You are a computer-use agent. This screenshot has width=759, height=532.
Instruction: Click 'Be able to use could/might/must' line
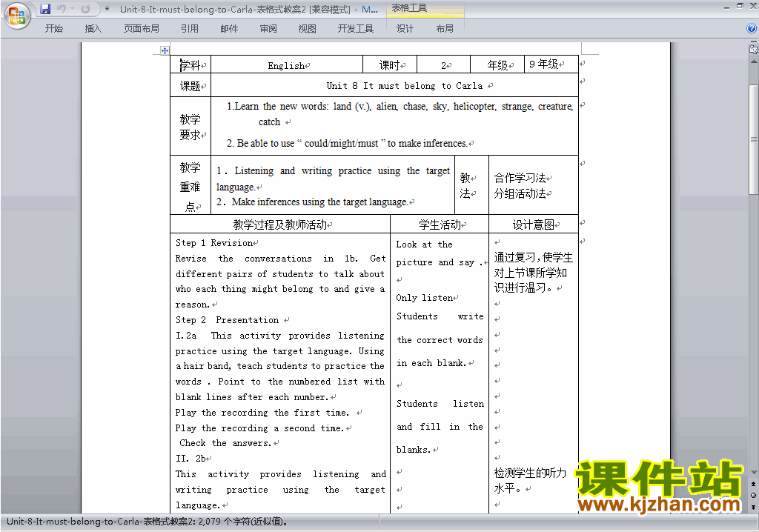point(347,143)
